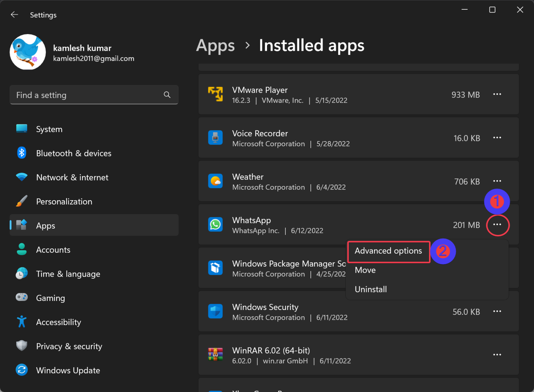Select Uninstall from the WhatsApp menu
Screen dimensions: 534x392
(x=371, y=289)
